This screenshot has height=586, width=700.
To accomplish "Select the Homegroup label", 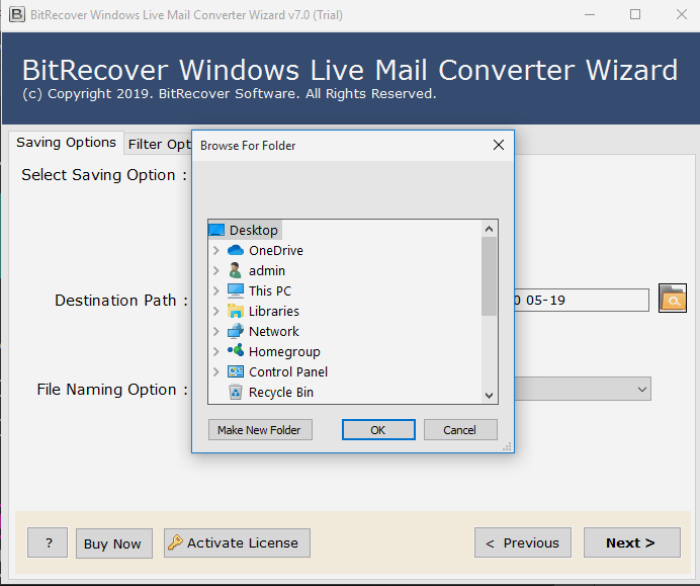I will click(284, 352).
